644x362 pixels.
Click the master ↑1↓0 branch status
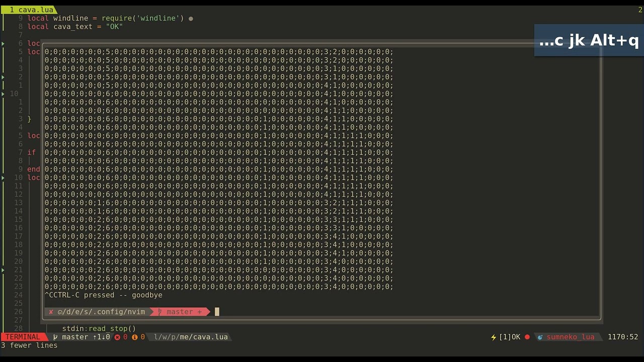(x=86, y=337)
